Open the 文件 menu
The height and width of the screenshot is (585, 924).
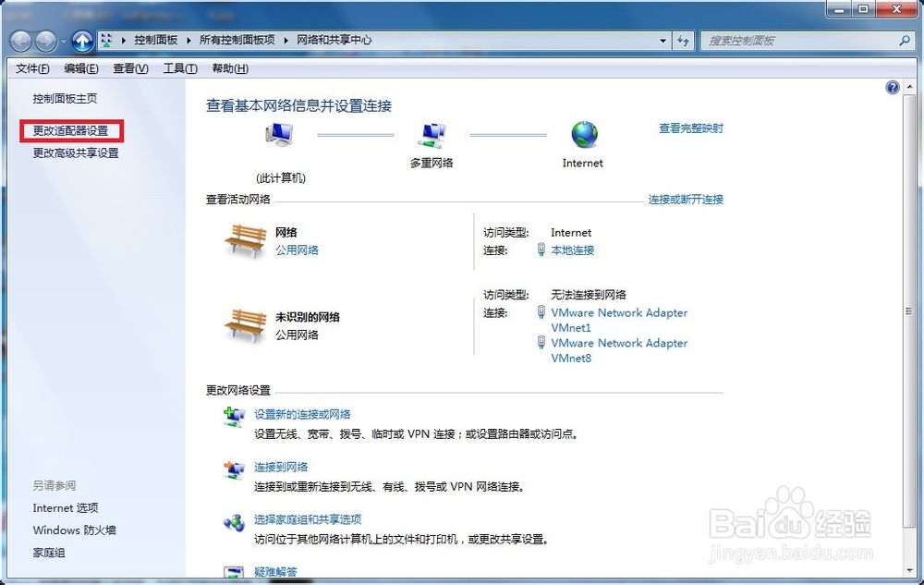(31, 67)
